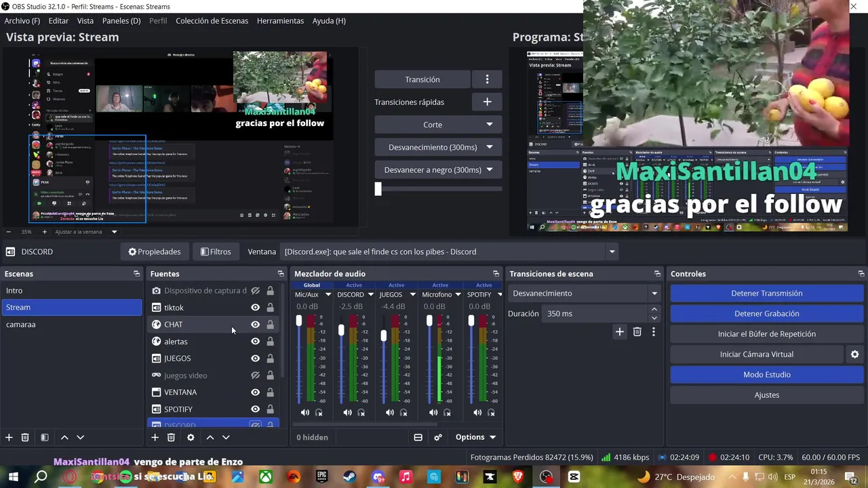Screen dimensions: 868x488
Task: Open three-dot menu next to Transición
Action: [x=487, y=79]
